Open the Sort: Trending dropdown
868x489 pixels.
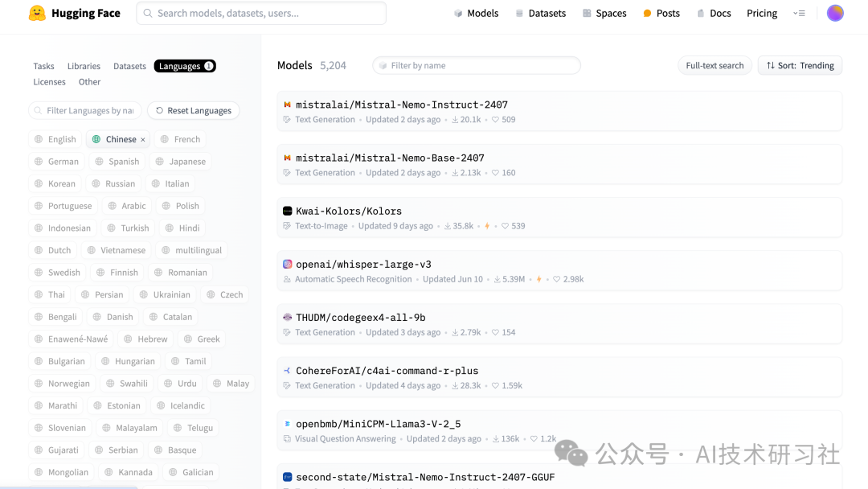pyautogui.click(x=800, y=65)
